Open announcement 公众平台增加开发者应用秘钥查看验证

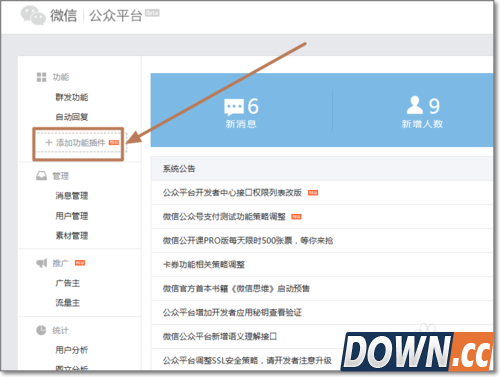232,313
